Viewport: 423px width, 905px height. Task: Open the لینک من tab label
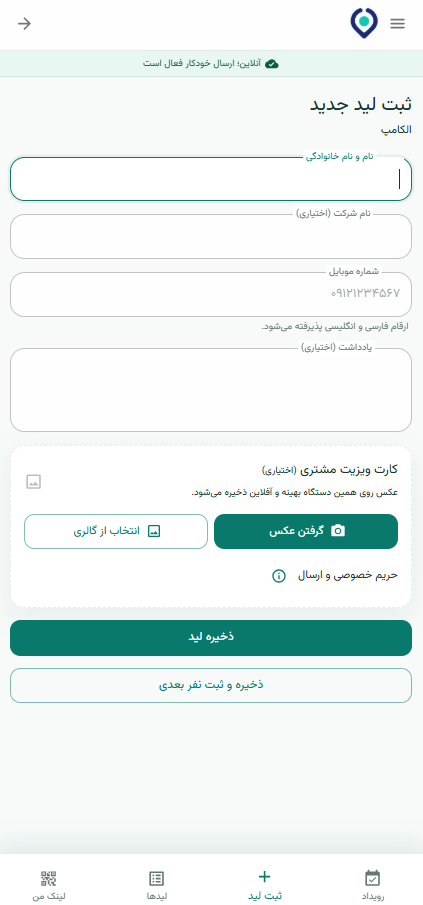point(48,896)
